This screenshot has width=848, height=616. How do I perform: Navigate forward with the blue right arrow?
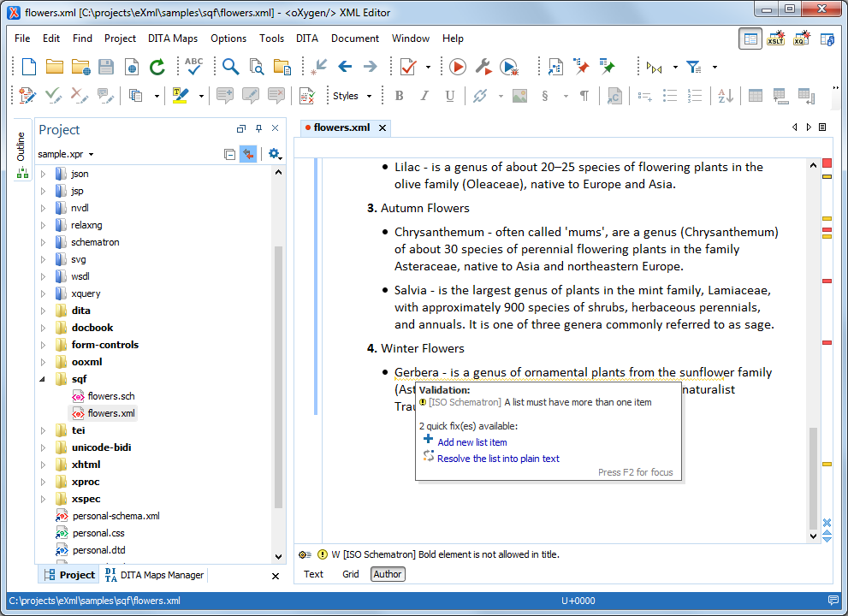pos(371,67)
